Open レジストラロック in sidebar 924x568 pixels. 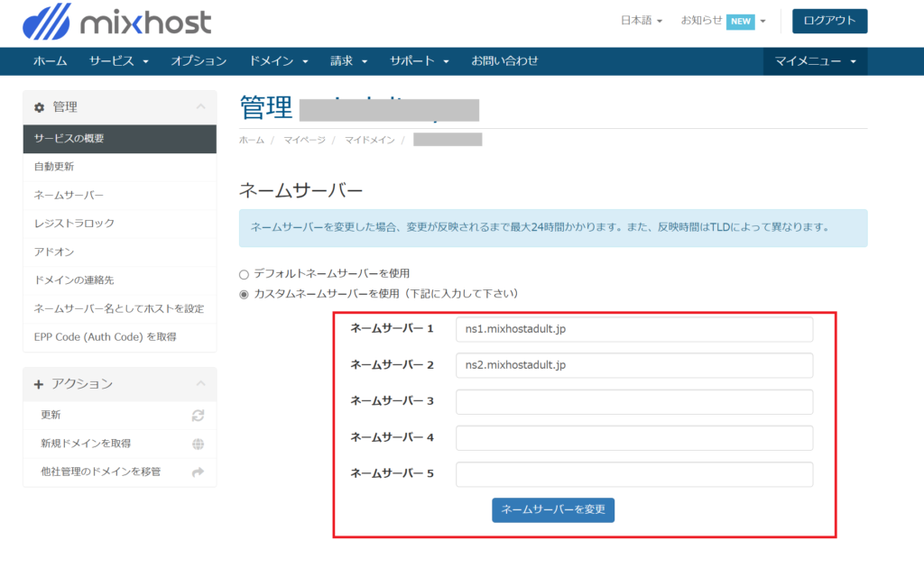coord(74,223)
